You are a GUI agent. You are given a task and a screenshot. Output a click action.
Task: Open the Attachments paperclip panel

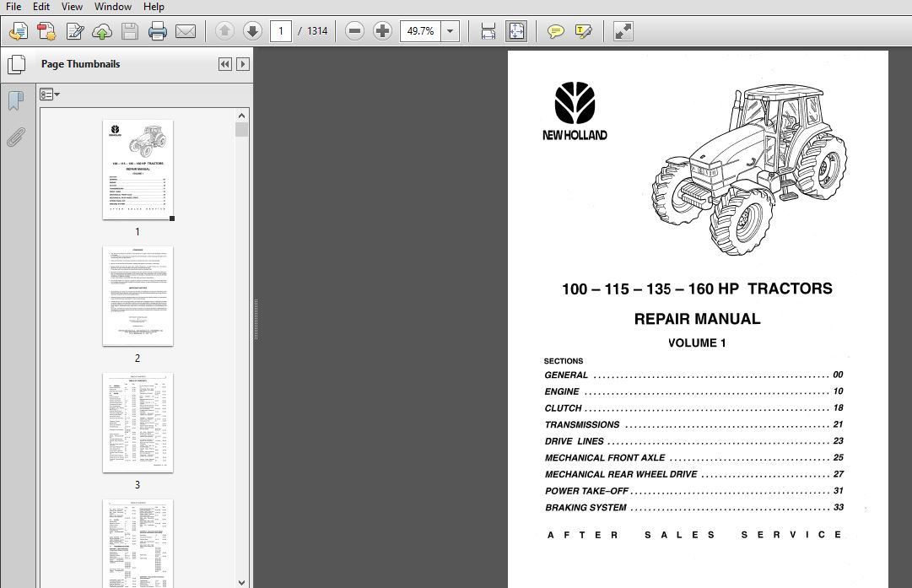[16, 138]
